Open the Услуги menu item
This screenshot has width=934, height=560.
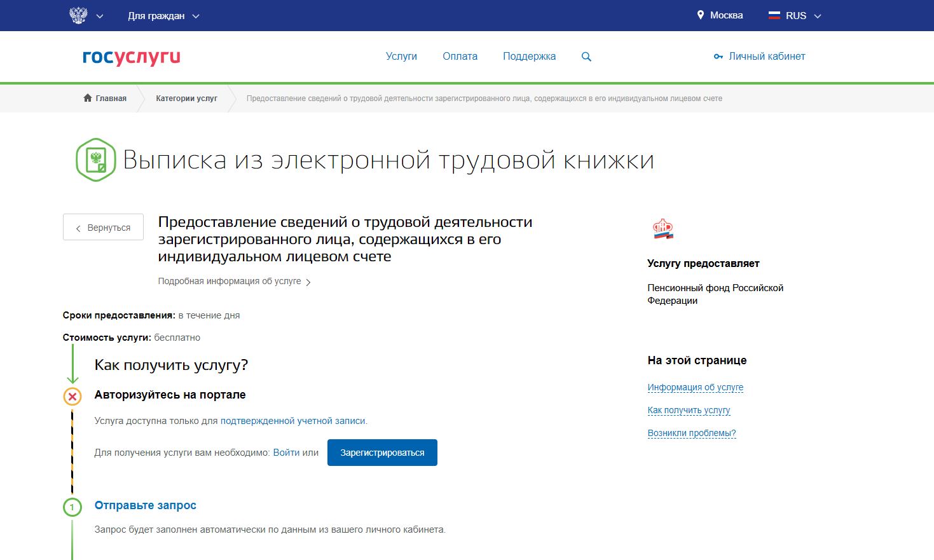coord(401,57)
